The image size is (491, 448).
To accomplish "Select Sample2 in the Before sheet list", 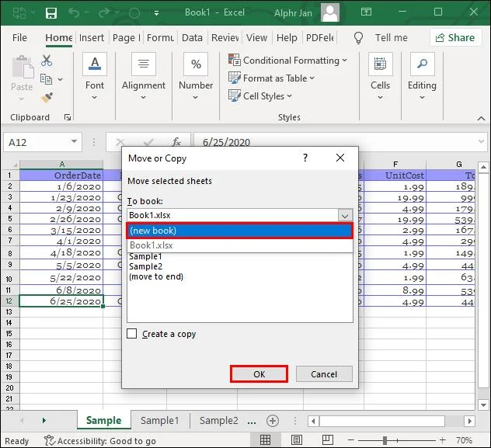I will click(x=145, y=266).
